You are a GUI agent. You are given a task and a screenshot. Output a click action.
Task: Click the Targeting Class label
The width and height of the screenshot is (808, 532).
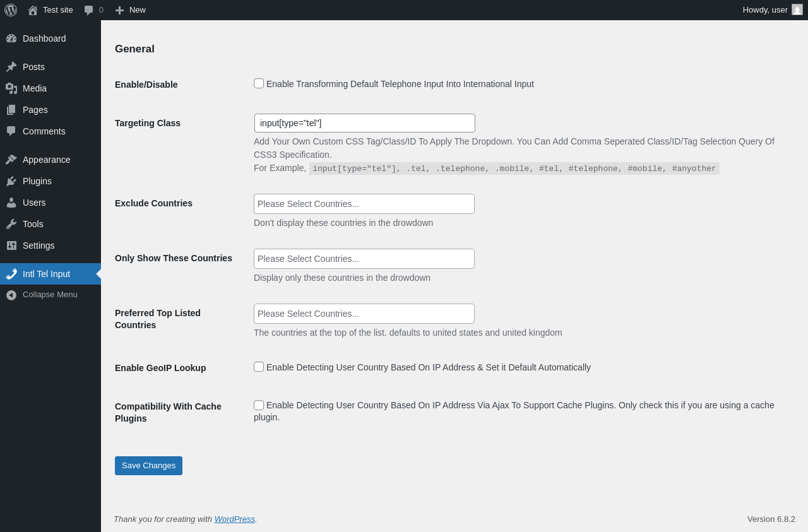click(148, 123)
